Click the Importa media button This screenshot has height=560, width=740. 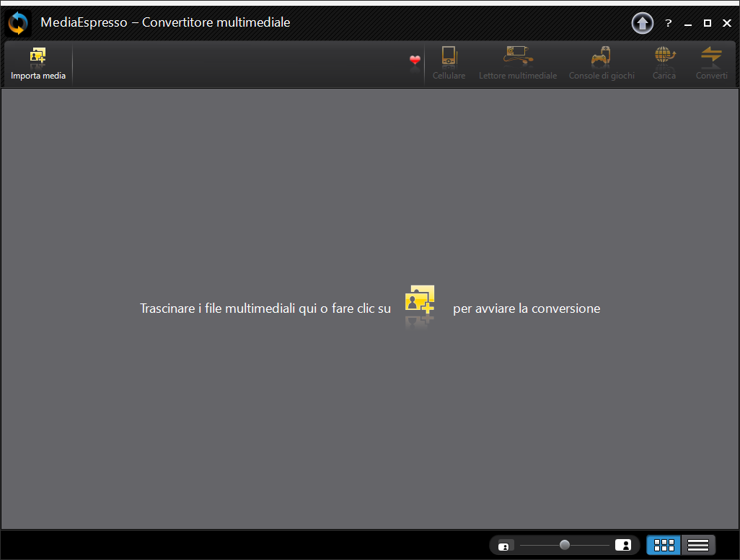pos(38,63)
